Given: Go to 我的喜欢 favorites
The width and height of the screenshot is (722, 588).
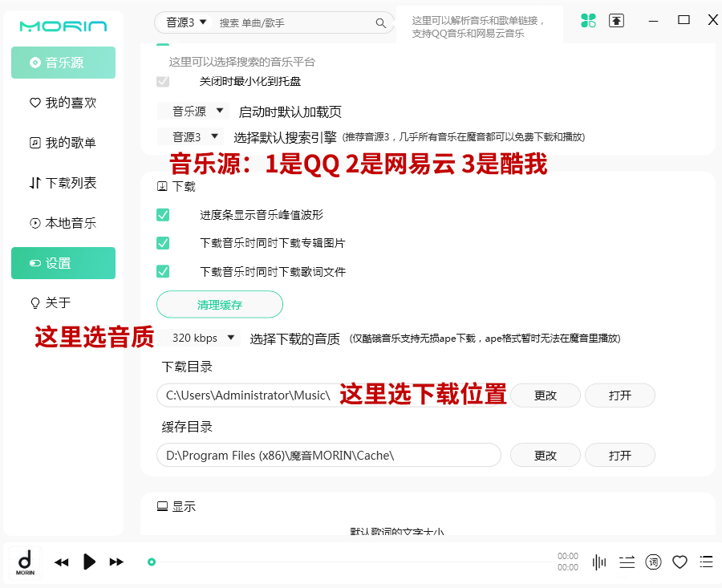Looking at the screenshot, I should click(x=63, y=102).
